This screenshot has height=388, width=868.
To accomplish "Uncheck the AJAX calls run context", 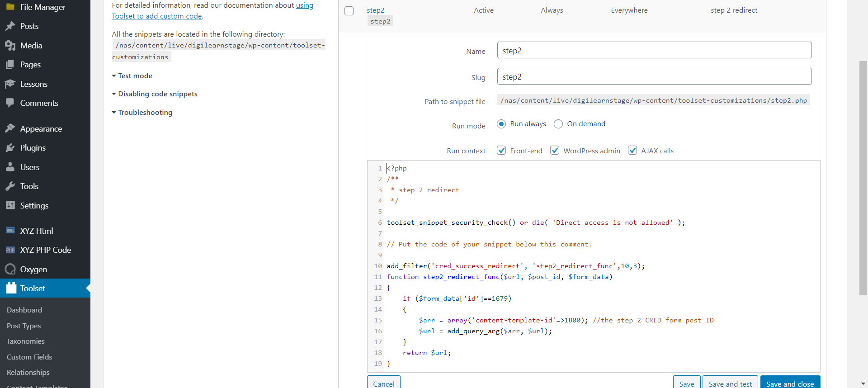I will 632,151.
